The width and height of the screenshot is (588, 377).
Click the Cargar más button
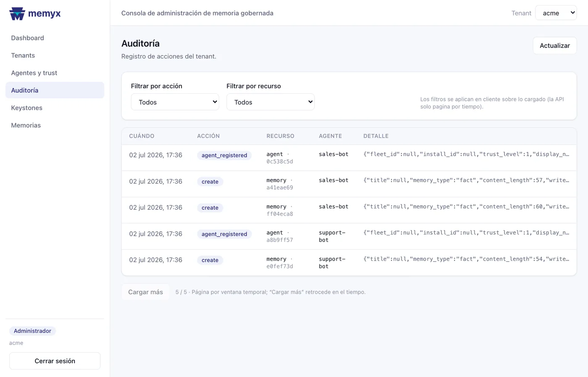(x=145, y=292)
